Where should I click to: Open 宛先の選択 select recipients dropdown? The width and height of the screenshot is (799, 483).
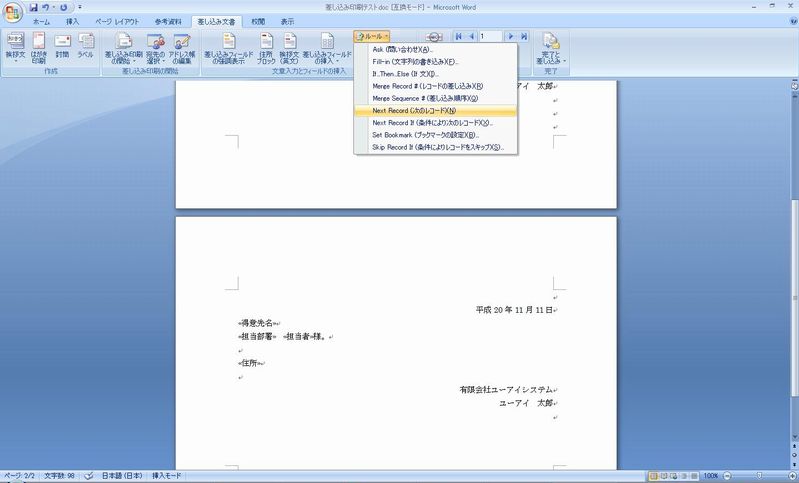click(x=155, y=48)
